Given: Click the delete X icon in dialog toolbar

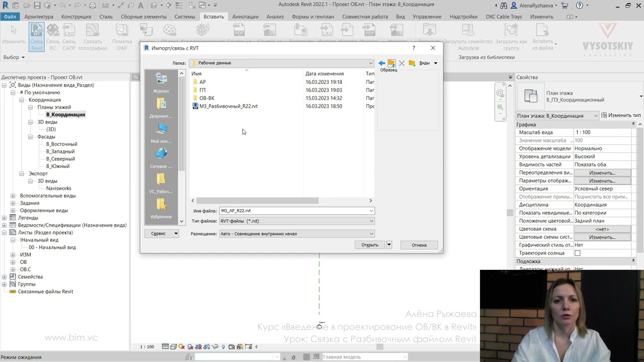Looking at the screenshot, I should tap(401, 63).
